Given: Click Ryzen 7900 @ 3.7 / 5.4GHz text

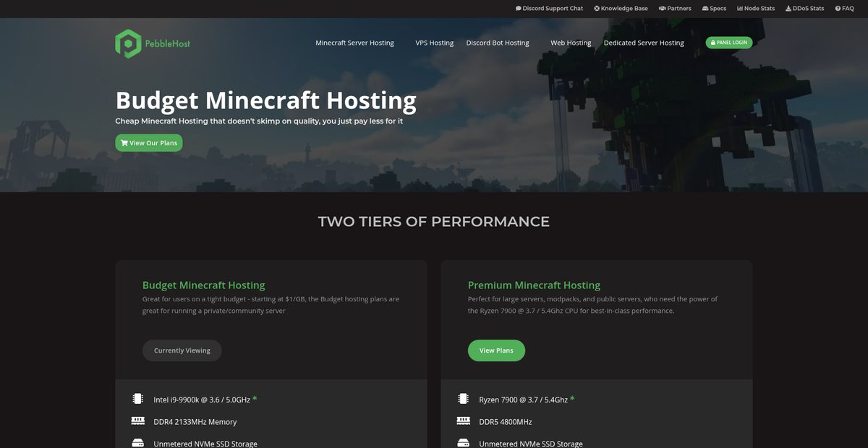Looking at the screenshot, I should click(524, 400).
